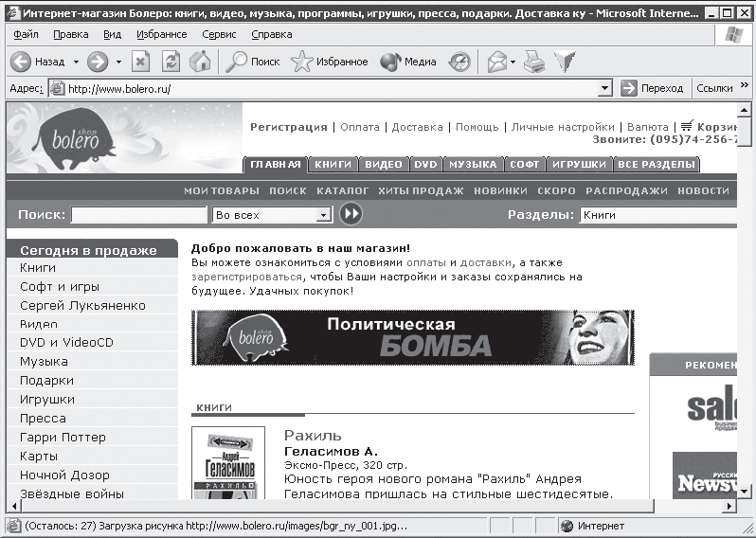Expand the Back button history dropdown arrow
Viewport: 756px width, 538px height.
tap(73, 62)
